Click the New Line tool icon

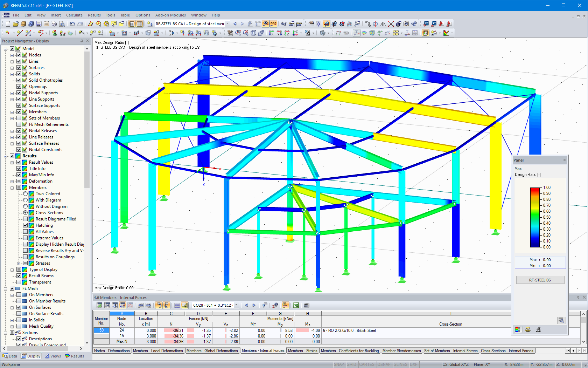20,33
